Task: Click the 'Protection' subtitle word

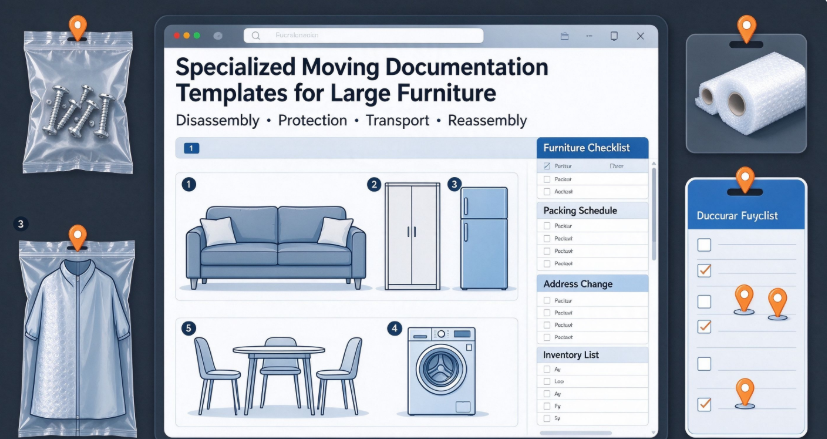Action: (x=313, y=121)
